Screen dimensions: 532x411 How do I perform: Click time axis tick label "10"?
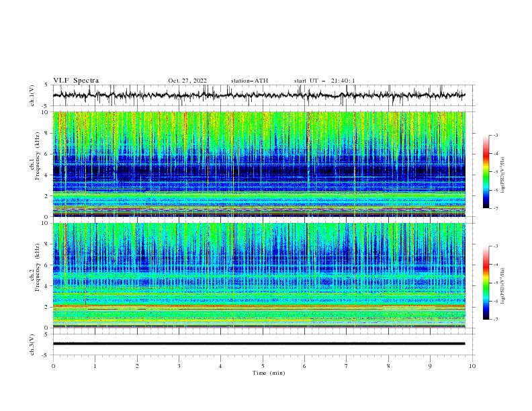coord(472,366)
